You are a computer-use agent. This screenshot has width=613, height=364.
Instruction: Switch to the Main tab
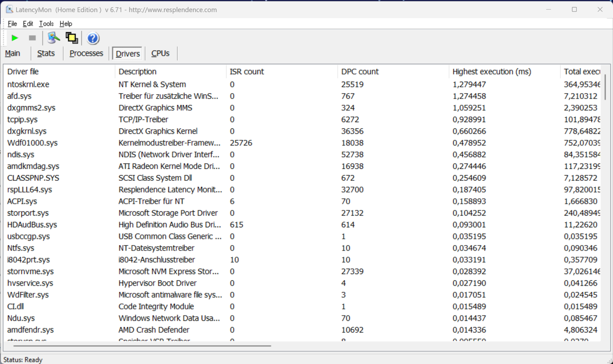[x=13, y=53]
